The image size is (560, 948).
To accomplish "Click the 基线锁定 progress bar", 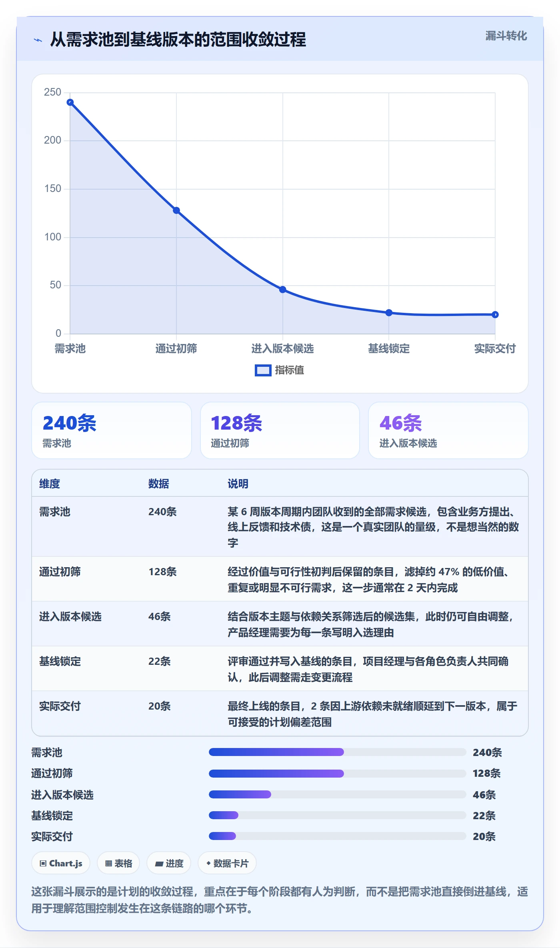I will pos(338,815).
